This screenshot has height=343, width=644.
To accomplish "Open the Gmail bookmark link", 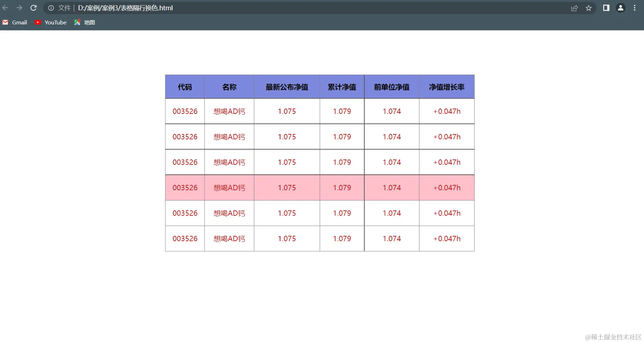I will click(19, 22).
